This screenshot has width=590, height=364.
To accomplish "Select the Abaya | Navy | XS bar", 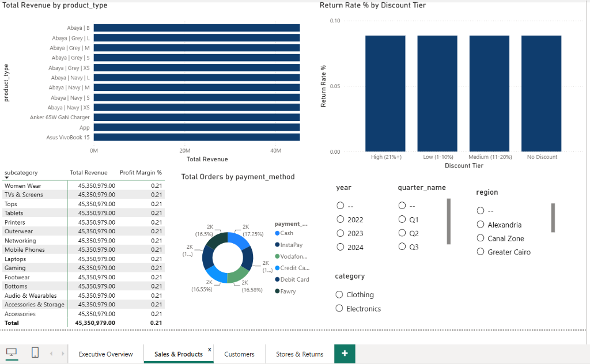I will coord(197,108).
